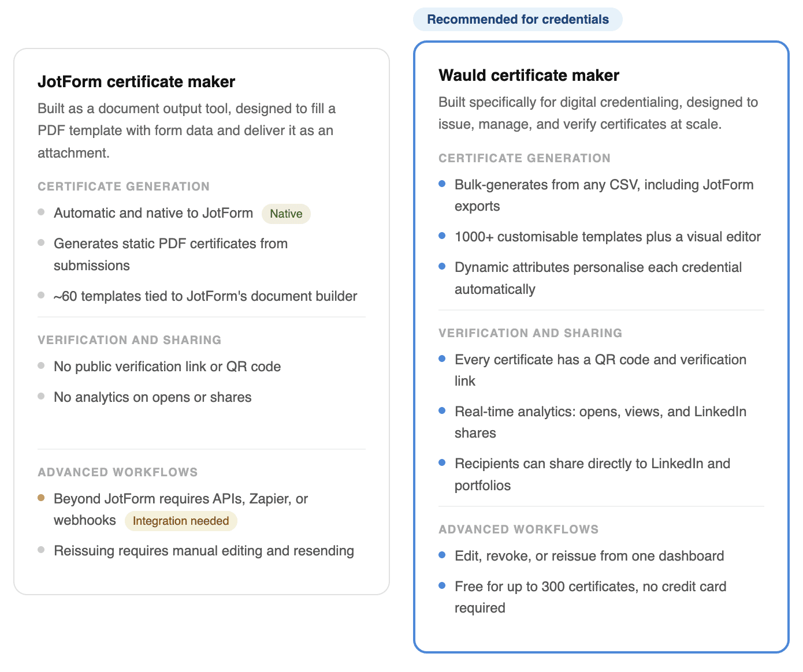Click "Edit, revoke, or reissue from one dashboard"
The image size is (803, 672).
[x=589, y=556]
